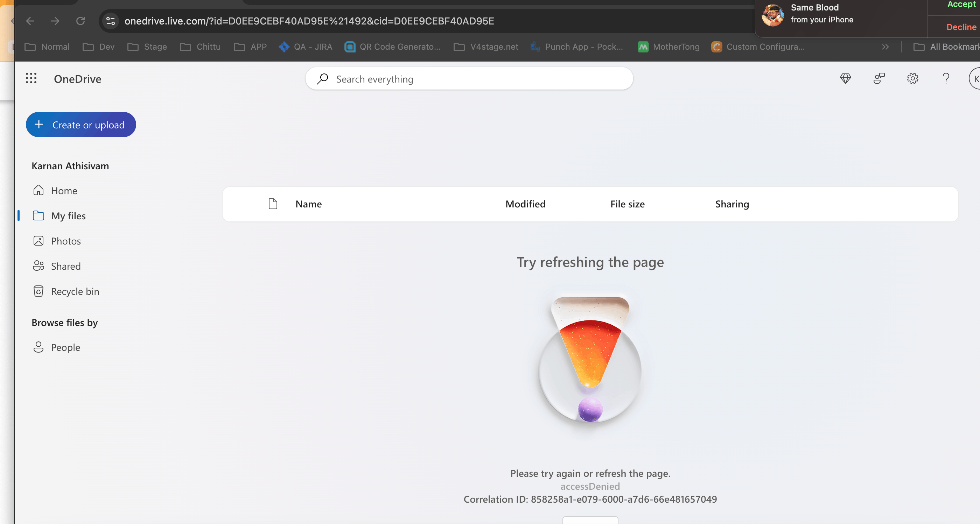The image size is (980, 524).
Task: Click the account profile avatar
Action: tap(975, 79)
